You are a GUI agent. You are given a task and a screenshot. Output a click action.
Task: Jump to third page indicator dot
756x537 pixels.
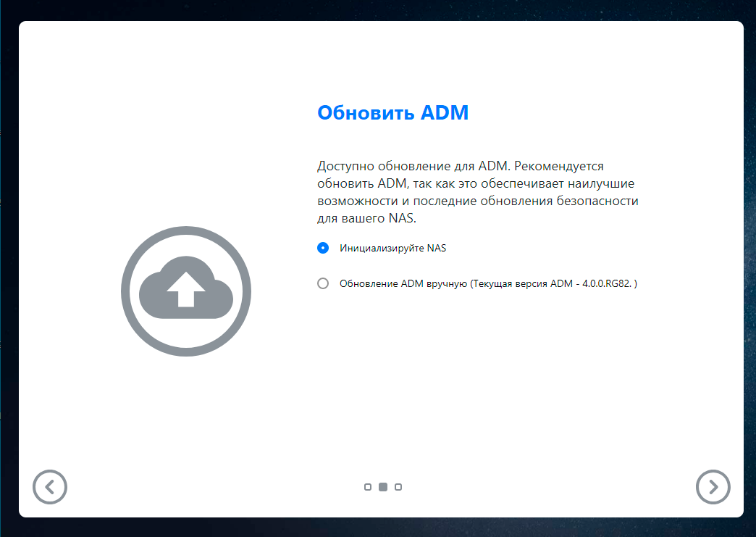pyautogui.click(x=398, y=487)
